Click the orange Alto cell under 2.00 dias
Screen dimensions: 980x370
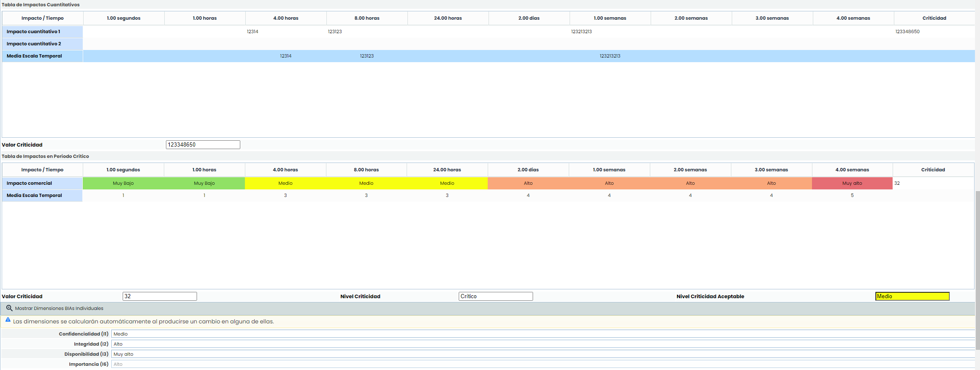528,184
